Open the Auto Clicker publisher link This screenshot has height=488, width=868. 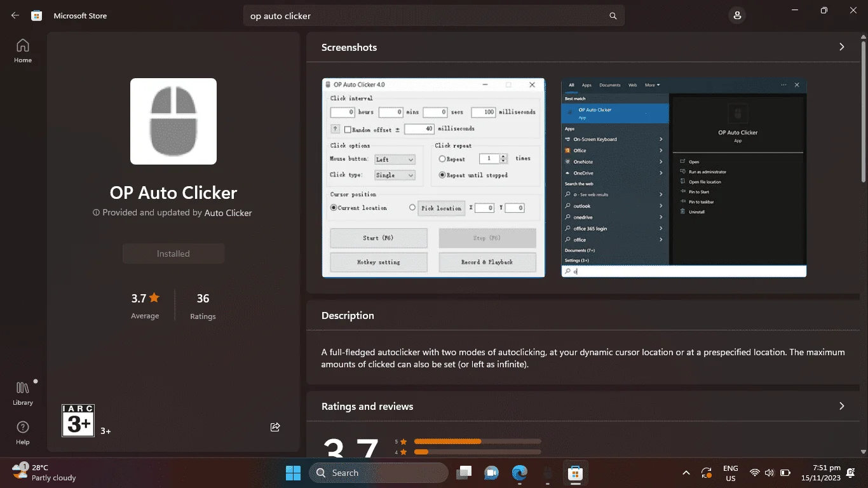pos(228,213)
